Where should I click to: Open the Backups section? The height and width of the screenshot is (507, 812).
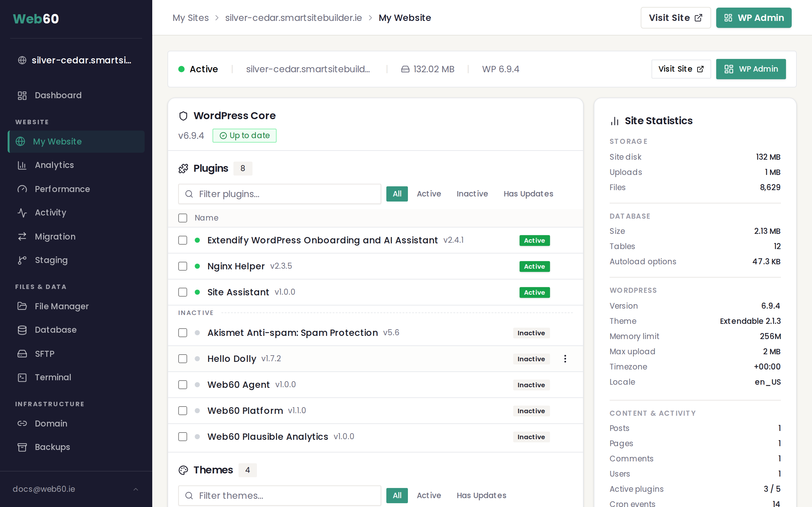pyautogui.click(x=52, y=447)
